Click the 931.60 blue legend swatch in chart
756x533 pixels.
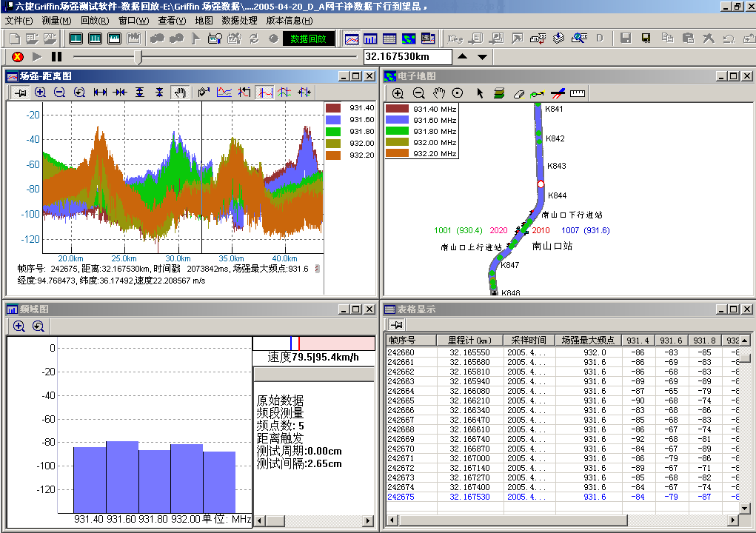(333, 119)
